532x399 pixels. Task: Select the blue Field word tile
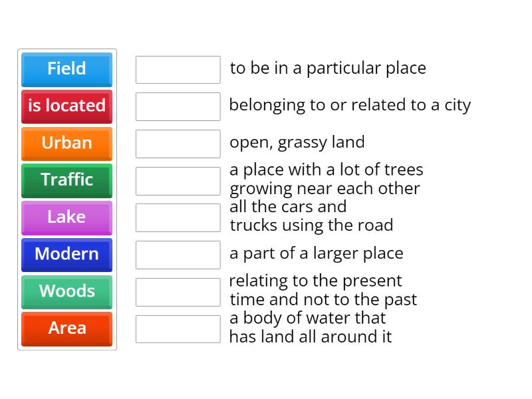67,70
